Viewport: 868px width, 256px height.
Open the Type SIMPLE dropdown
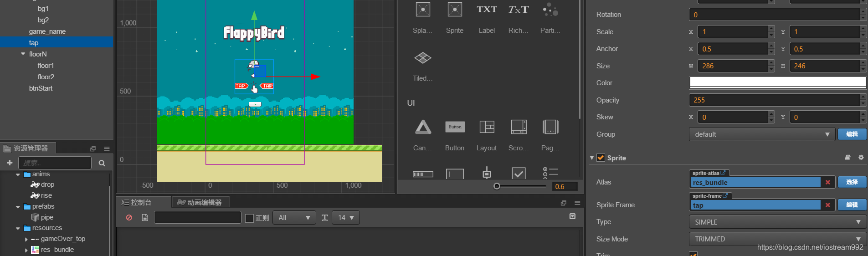(x=778, y=222)
